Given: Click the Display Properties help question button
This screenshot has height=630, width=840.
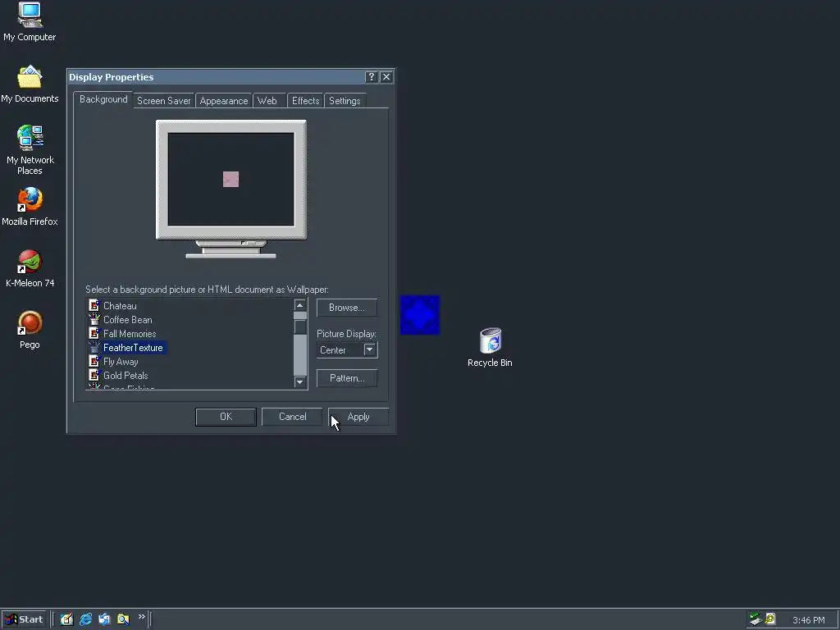Looking at the screenshot, I should pos(372,77).
